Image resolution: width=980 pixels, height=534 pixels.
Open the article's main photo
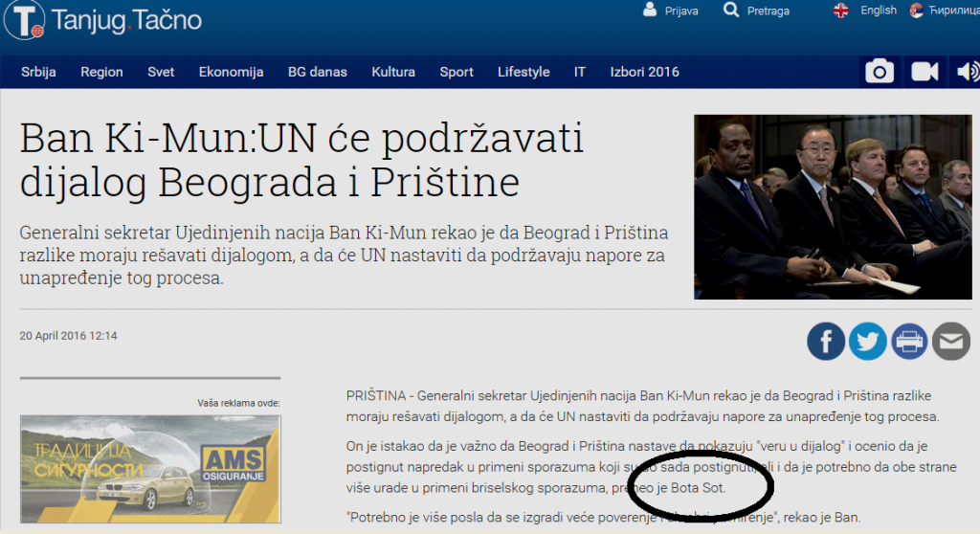tap(832, 207)
